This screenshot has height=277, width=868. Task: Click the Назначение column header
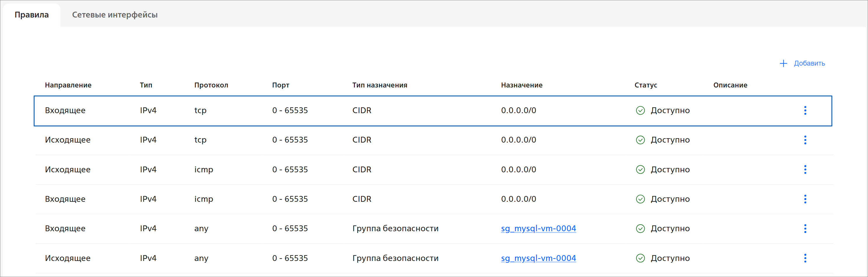tap(521, 85)
